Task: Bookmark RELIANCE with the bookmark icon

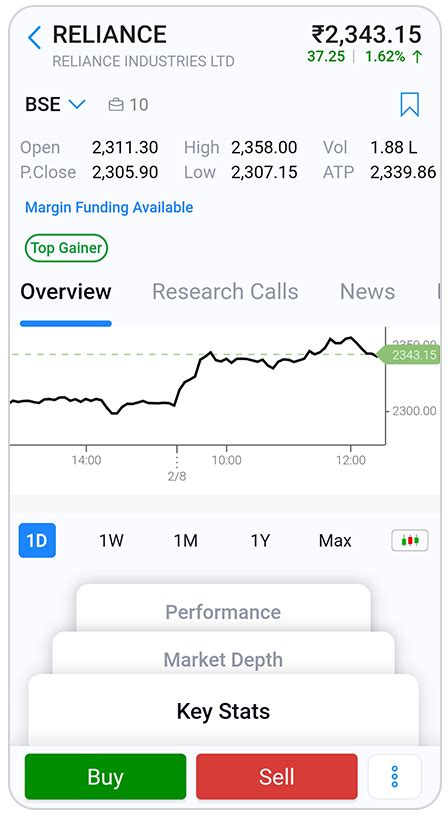Action: click(x=409, y=104)
